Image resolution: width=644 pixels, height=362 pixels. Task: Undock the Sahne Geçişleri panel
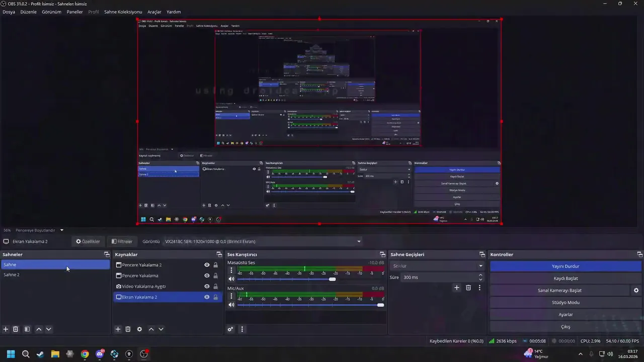point(482,254)
